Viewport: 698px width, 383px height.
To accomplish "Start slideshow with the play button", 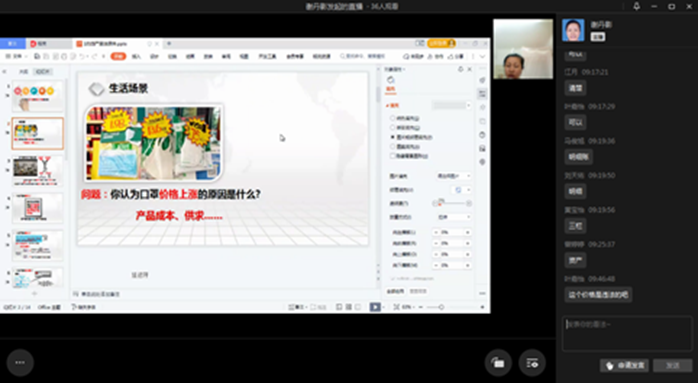I will 375,307.
